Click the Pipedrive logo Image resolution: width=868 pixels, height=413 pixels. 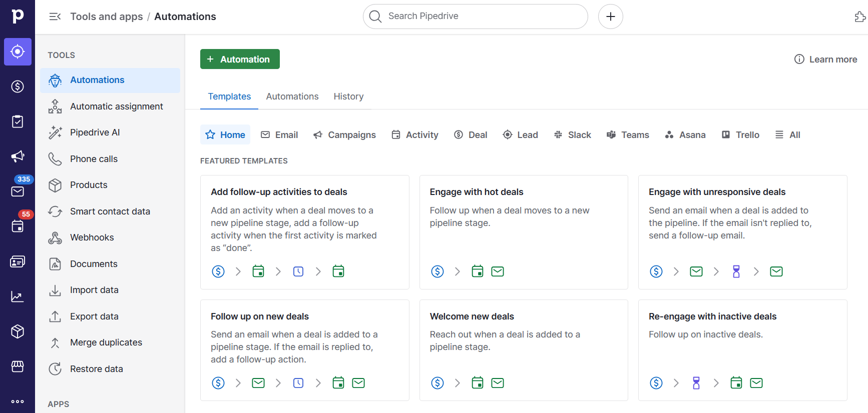tap(18, 16)
